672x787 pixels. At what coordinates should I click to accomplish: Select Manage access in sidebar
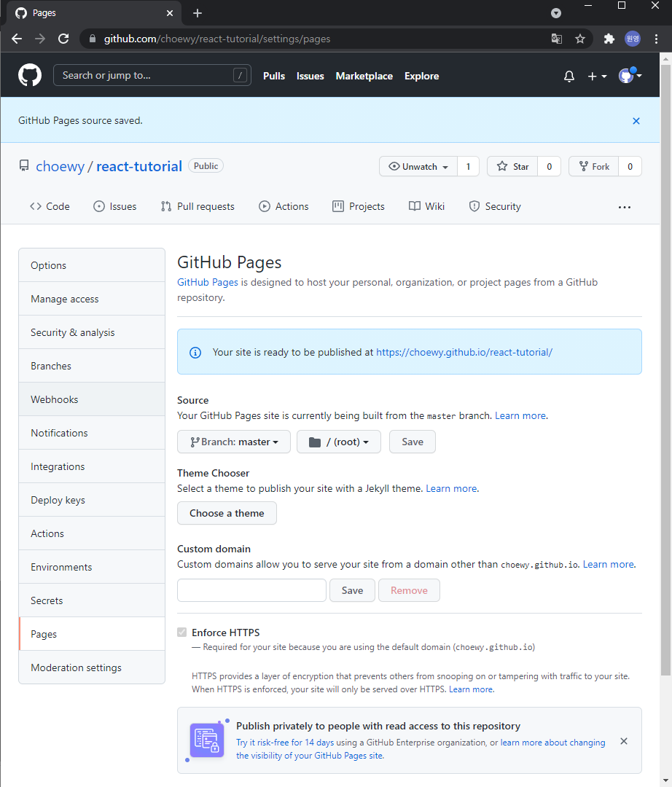coord(92,299)
